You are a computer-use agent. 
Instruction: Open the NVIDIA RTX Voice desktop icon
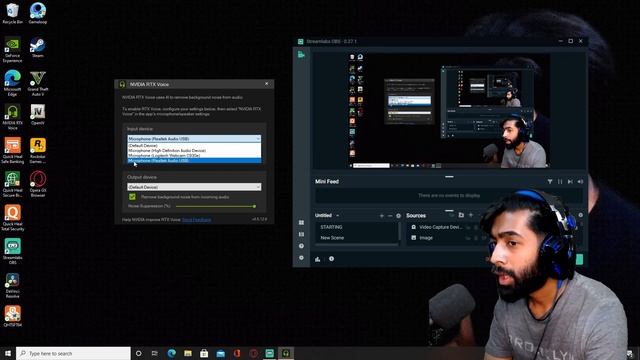click(x=12, y=117)
